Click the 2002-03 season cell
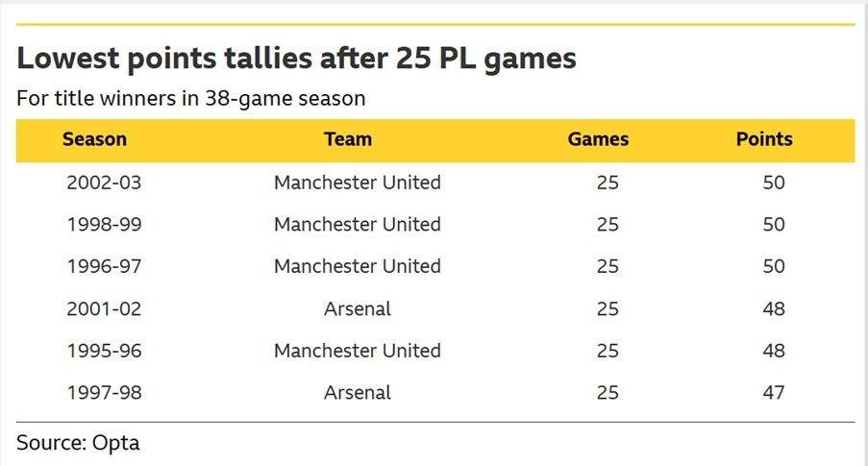This screenshot has width=868, height=466. 104,183
